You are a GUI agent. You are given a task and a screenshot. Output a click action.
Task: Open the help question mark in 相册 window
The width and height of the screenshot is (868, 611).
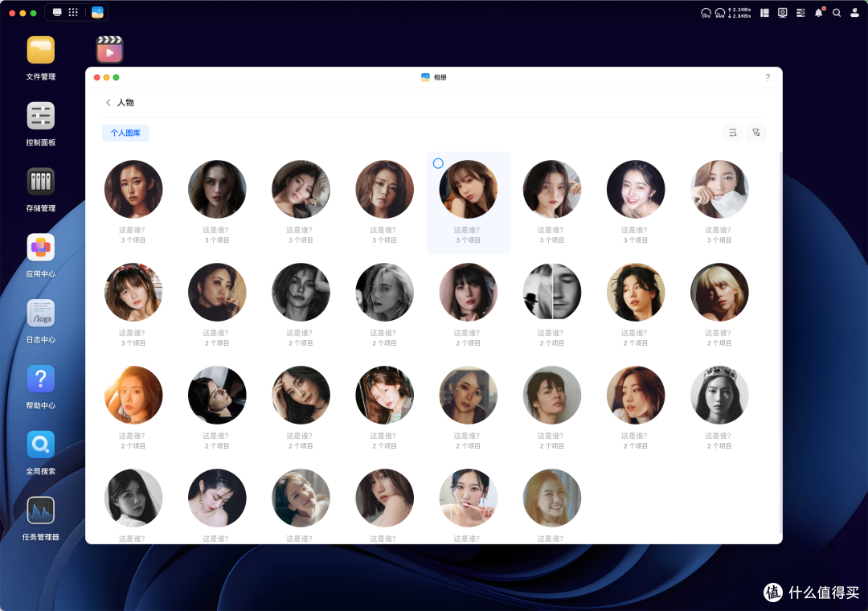(767, 77)
